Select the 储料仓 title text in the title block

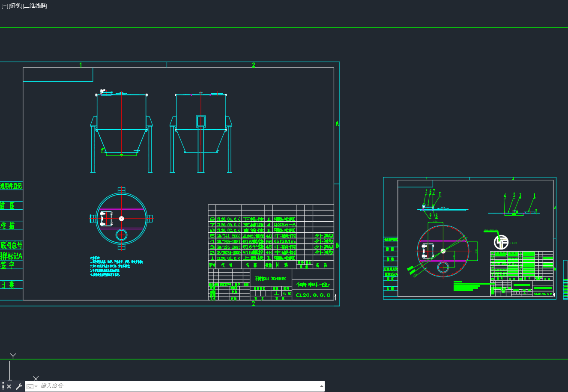pos(314,285)
